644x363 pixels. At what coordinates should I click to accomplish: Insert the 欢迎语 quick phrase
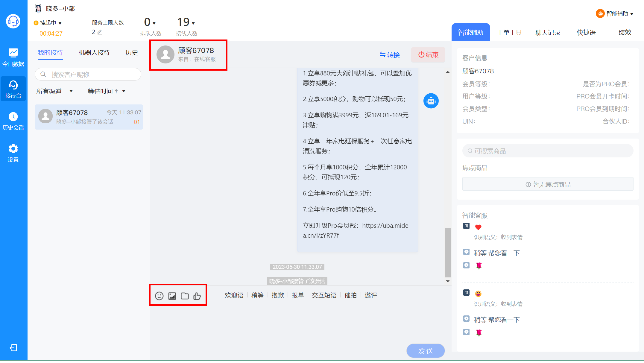click(x=234, y=295)
